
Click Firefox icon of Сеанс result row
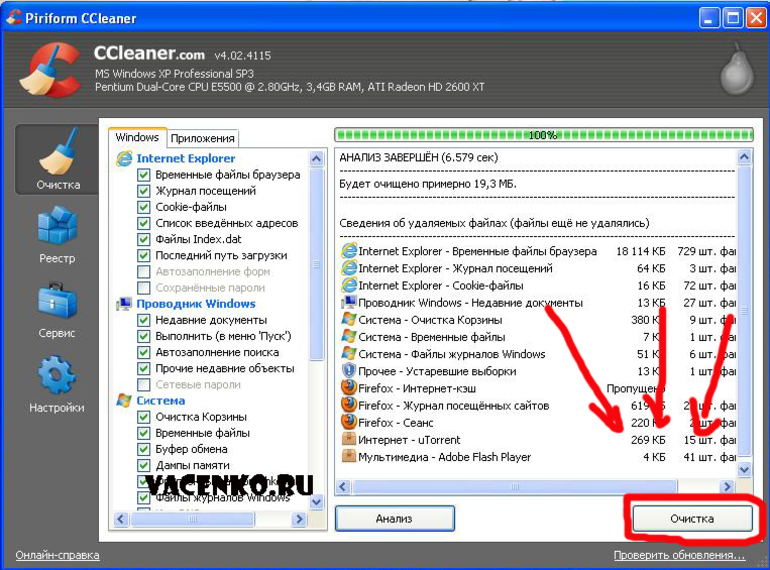click(x=349, y=423)
